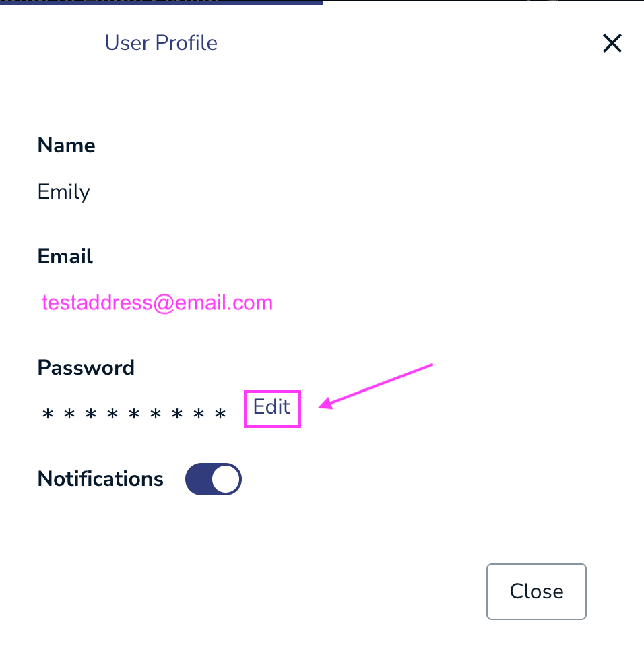Click the pink arrow pointing to Edit
The width and height of the screenshot is (644, 655).
(377, 386)
